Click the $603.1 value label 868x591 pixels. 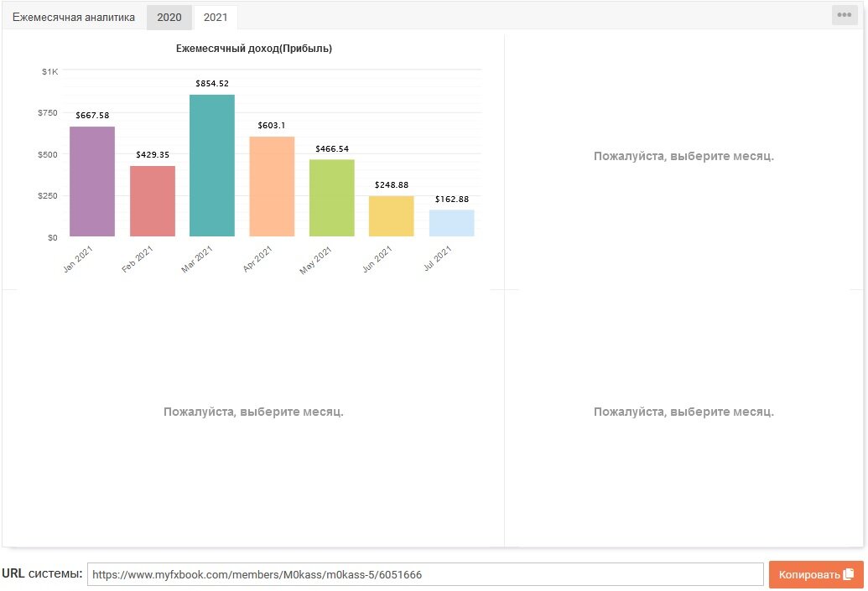point(271,125)
